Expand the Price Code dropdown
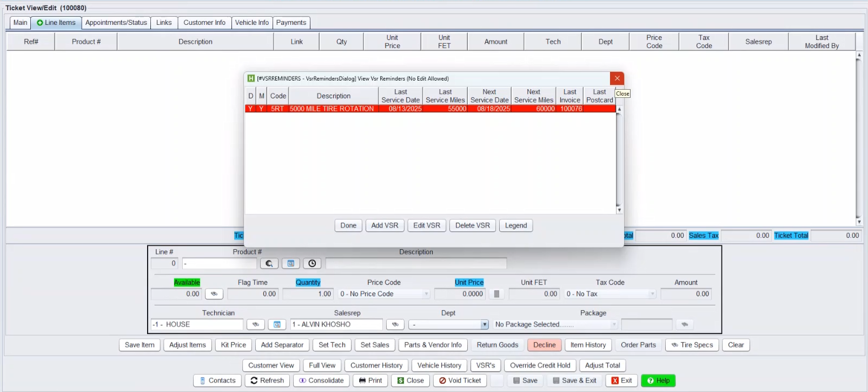The image size is (868, 392). click(x=426, y=294)
